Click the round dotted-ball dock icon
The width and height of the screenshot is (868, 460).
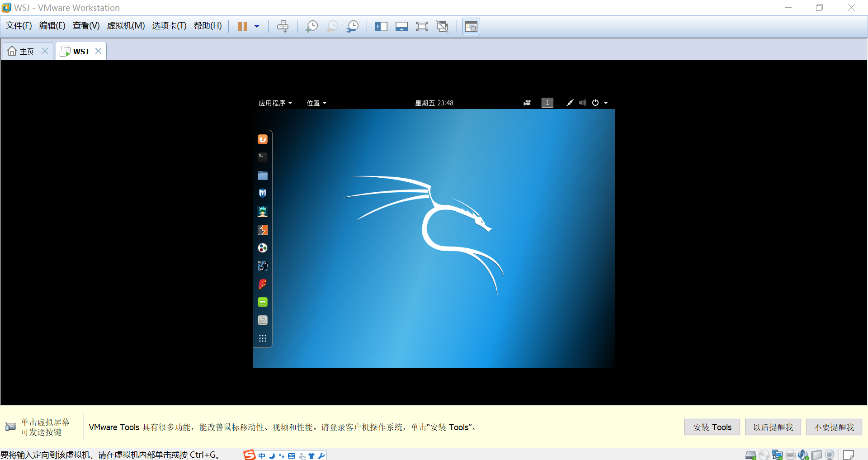[263, 248]
